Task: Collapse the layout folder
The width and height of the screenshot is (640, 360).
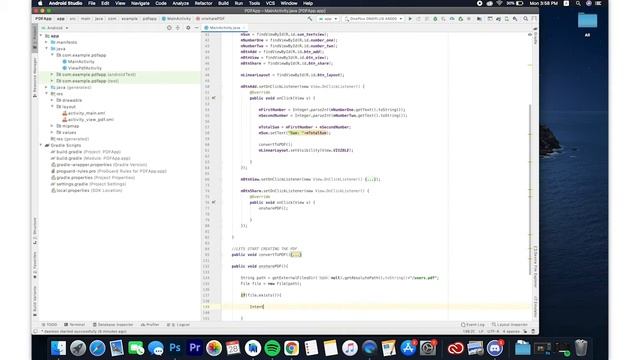Action: (x=52, y=107)
